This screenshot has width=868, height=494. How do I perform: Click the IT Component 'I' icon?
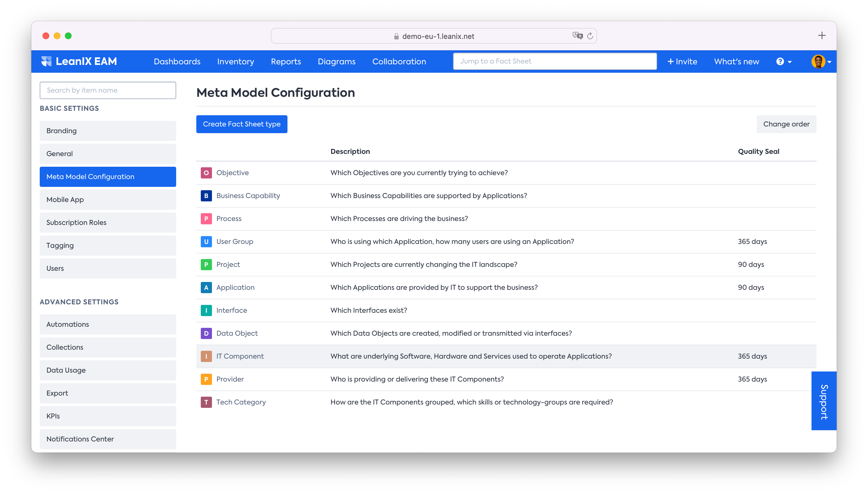206,356
